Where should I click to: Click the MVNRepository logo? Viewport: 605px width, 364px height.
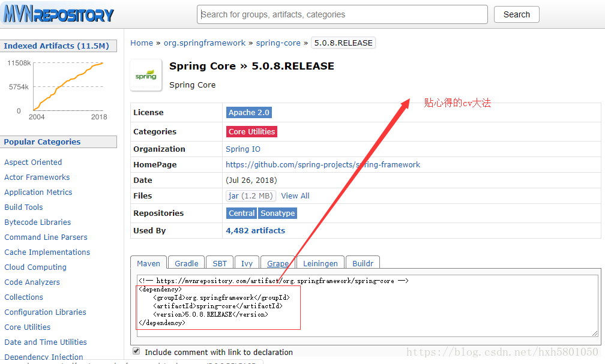pyautogui.click(x=58, y=14)
